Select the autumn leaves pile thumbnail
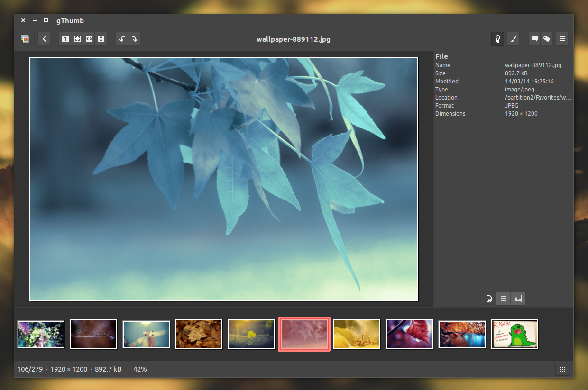Screen dimensions: 588x390 click(199, 334)
